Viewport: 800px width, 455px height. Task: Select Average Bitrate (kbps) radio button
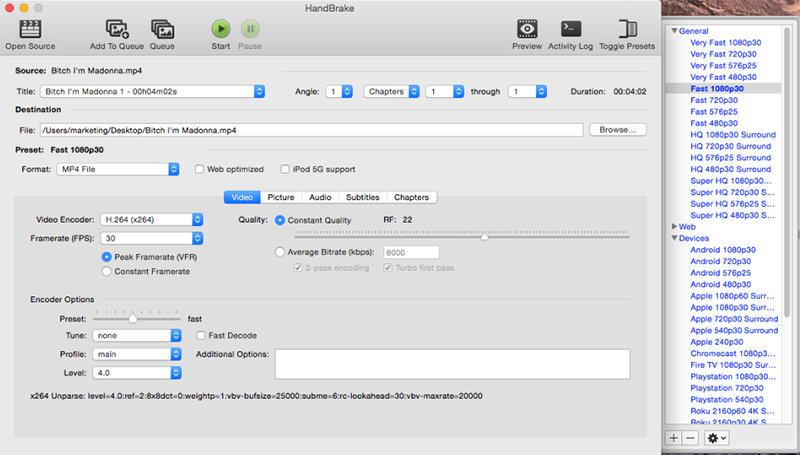click(x=280, y=252)
